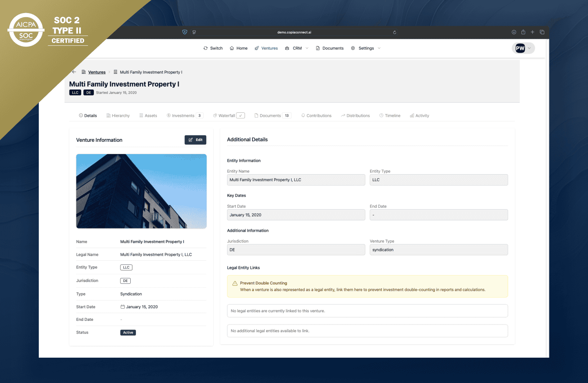This screenshot has height=383, width=588.
Task: Open Documents using the document icon
Action: (x=317, y=48)
